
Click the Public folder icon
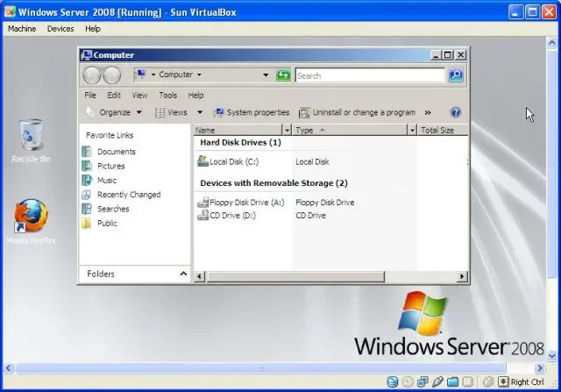tap(87, 223)
